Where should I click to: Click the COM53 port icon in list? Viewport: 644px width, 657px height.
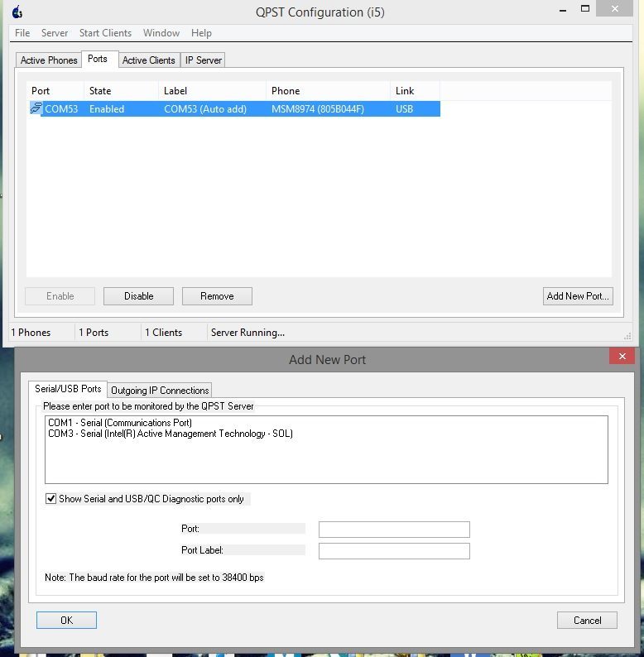coord(36,108)
